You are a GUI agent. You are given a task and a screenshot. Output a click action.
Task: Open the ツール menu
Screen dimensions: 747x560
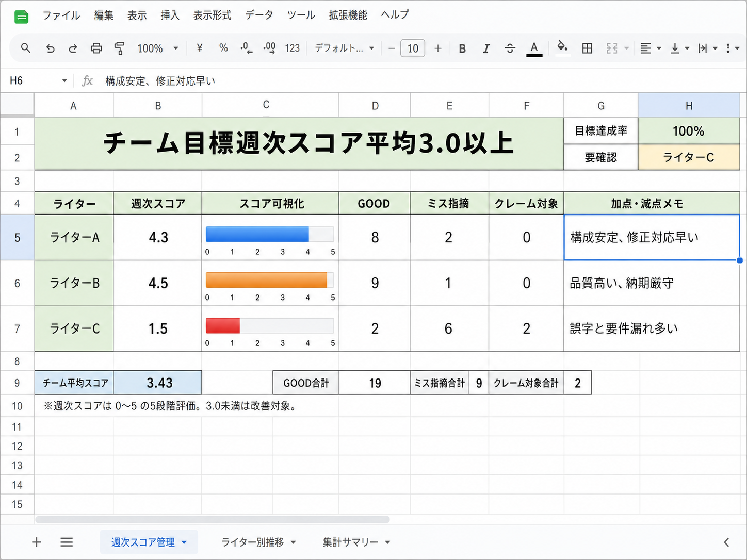click(301, 15)
